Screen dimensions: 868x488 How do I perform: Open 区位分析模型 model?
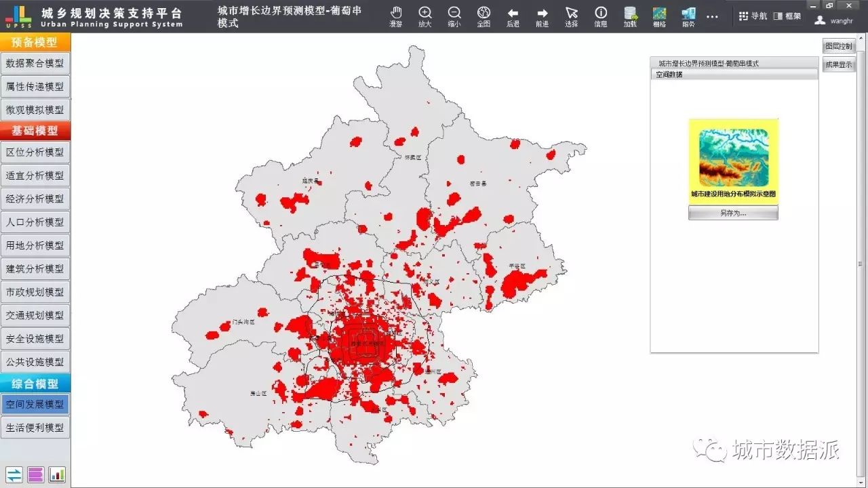point(35,152)
